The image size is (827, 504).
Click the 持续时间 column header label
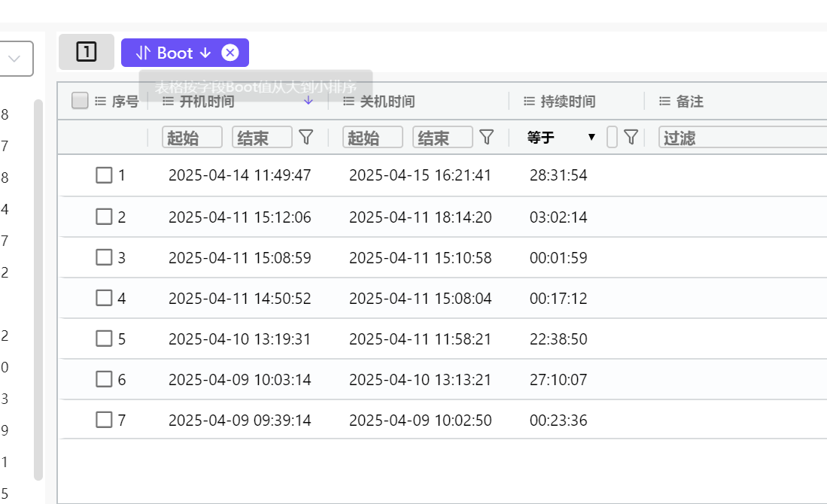click(567, 102)
